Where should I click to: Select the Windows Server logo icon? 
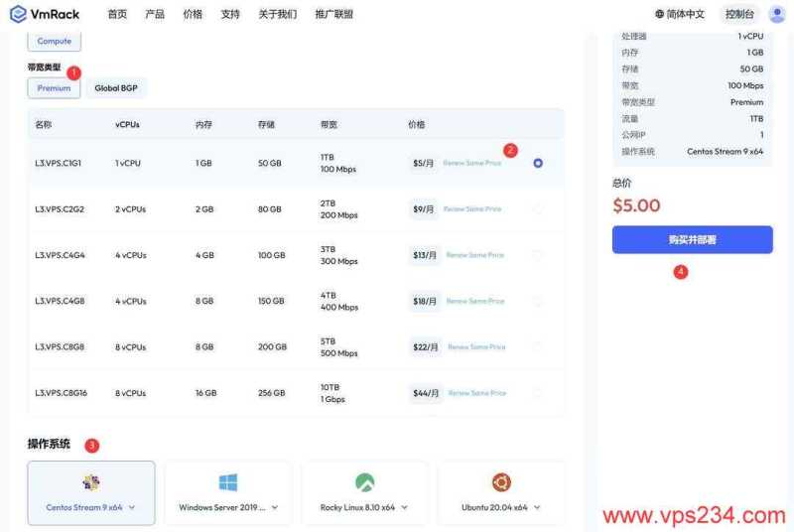point(228,482)
